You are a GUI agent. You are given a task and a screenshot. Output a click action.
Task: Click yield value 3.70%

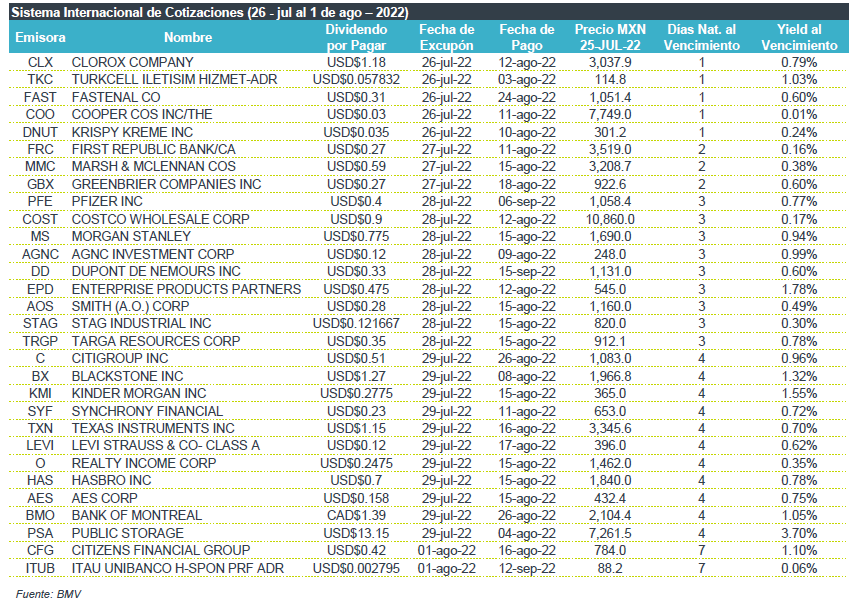799,533
